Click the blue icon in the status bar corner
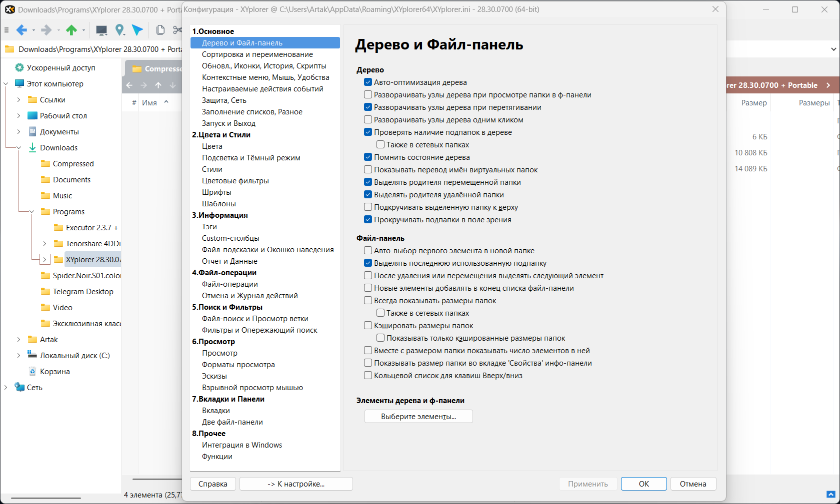 pos(831,495)
